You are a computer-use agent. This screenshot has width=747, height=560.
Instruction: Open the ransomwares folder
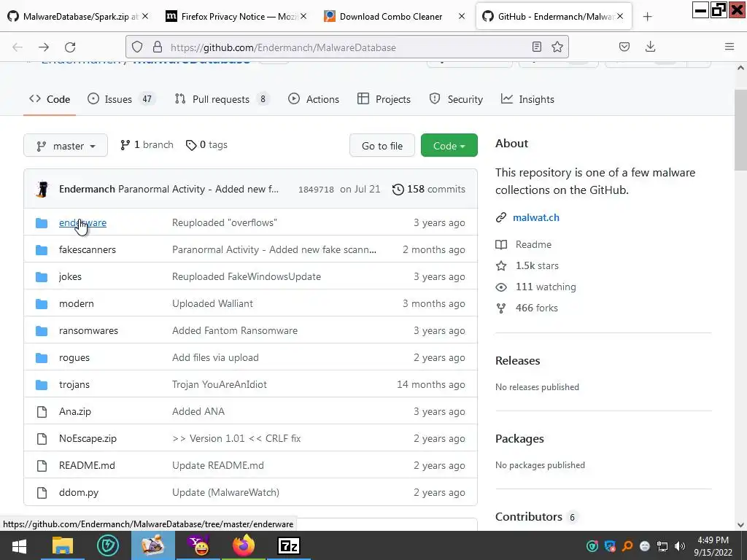point(88,330)
